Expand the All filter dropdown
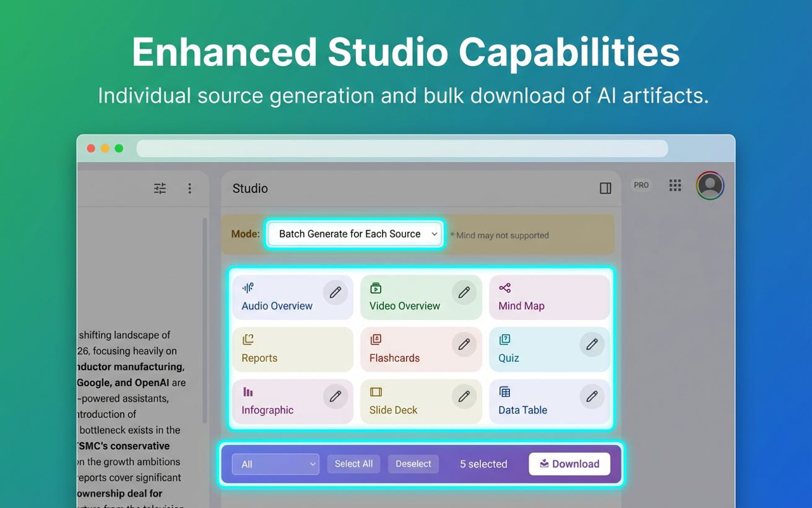Screen dimensions: 812x508 tap(275, 464)
